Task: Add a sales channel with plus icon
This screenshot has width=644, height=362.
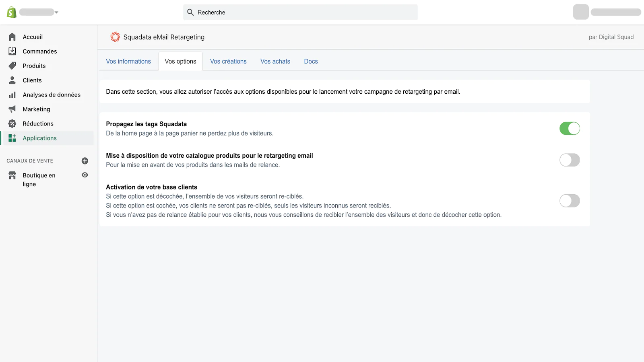Action: [x=85, y=161]
